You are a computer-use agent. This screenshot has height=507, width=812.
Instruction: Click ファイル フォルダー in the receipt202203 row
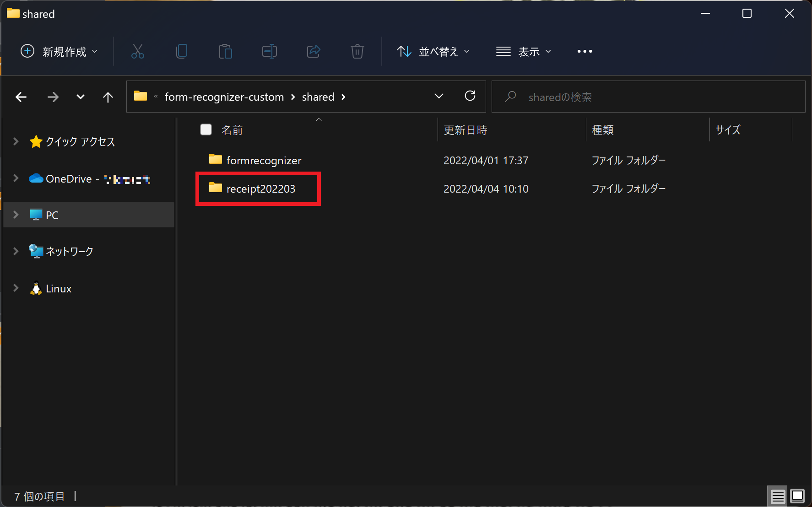(x=629, y=189)
